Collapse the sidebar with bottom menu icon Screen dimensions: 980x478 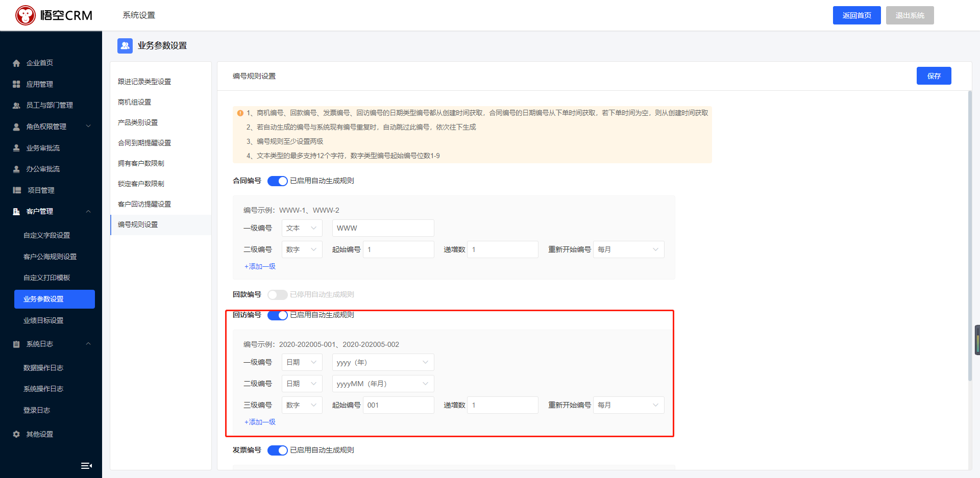[x=86, y=465]
